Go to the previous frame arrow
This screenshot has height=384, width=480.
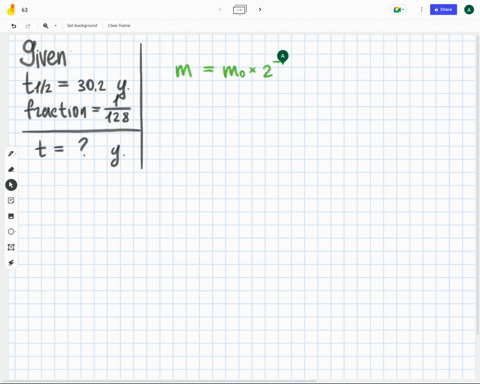click(220, 9)
